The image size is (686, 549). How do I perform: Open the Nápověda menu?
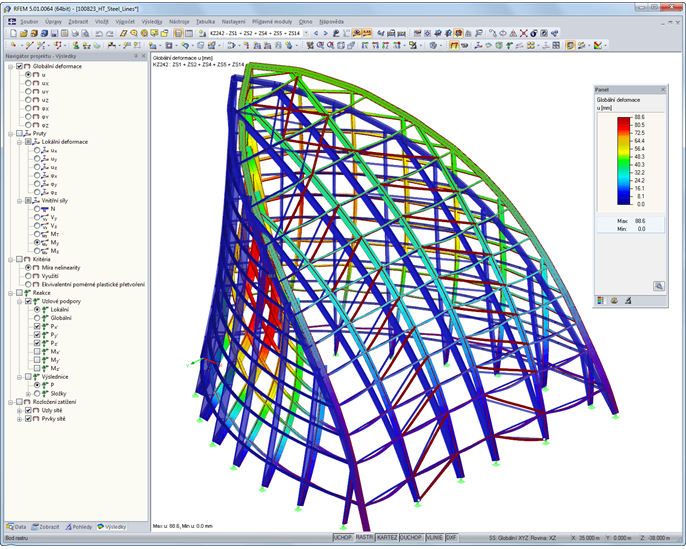point(331,21)
